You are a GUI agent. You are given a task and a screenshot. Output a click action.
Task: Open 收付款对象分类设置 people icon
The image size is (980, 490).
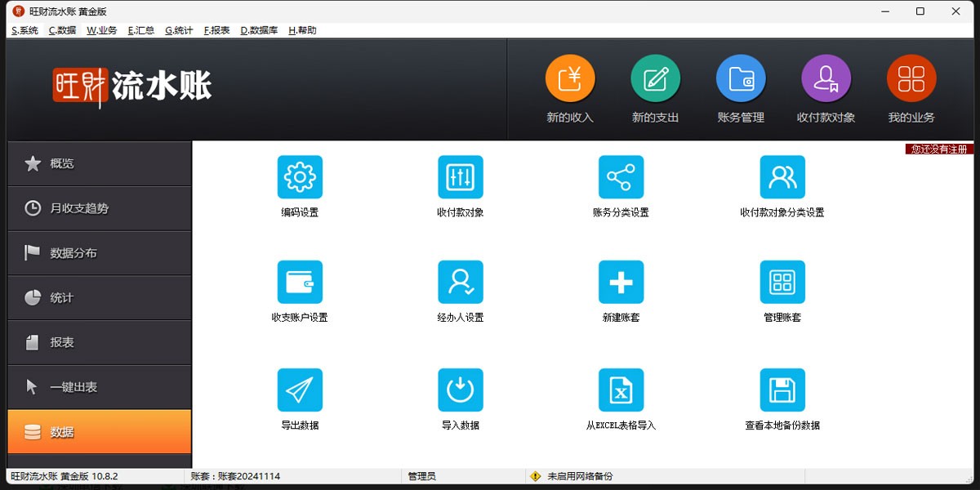[782, 177]
